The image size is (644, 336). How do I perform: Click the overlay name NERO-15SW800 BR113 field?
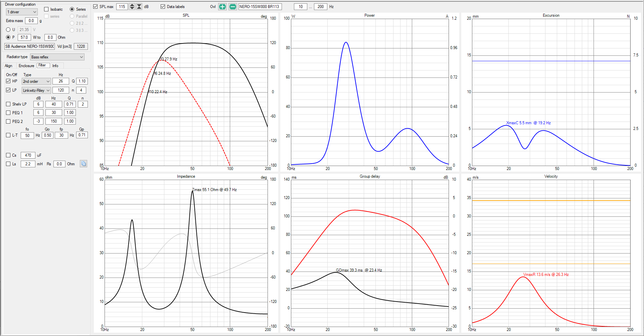pyautogui.click(x=260, y=7)
